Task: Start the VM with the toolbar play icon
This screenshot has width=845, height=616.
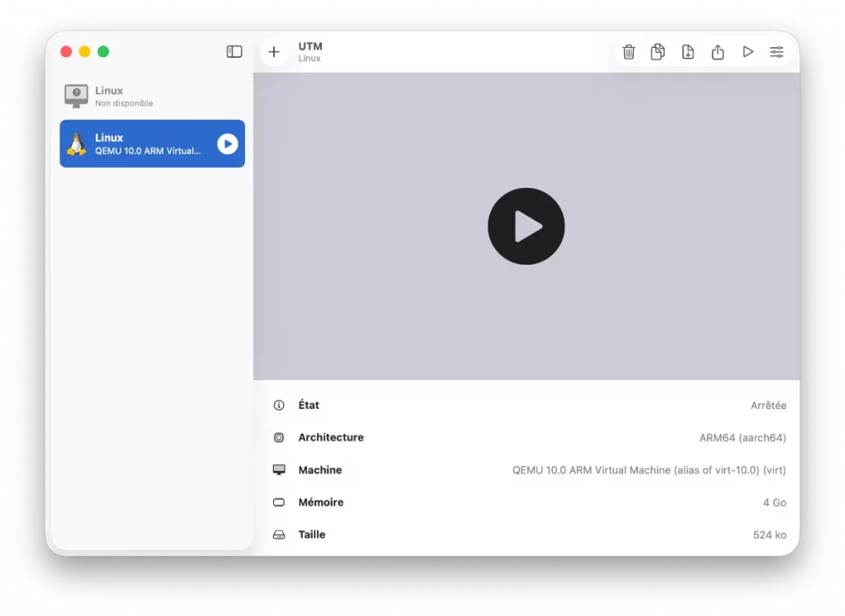Action: click(748, 52)
